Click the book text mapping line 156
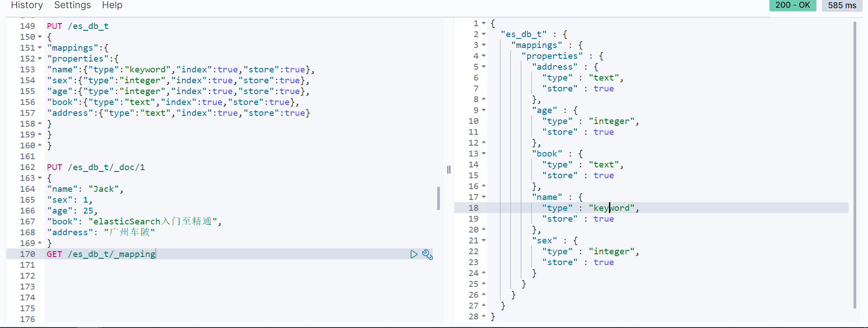868x328 pixels. point(173,102)
